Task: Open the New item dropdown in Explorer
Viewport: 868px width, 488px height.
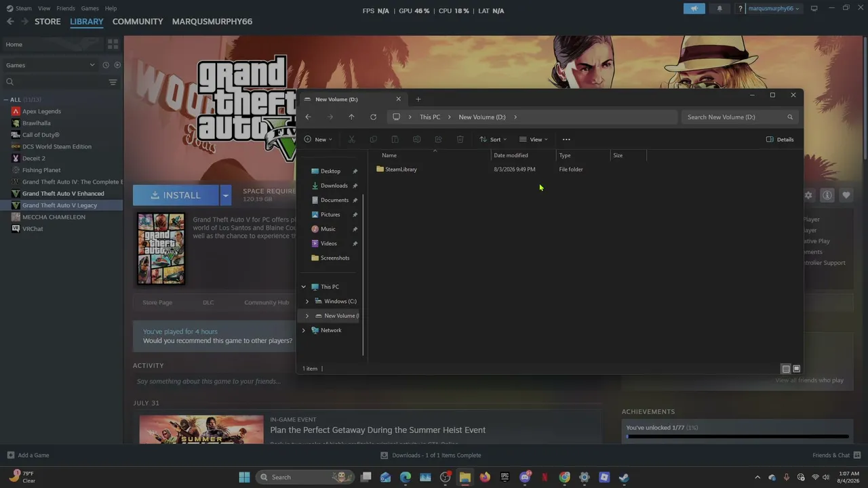Action: click(x=318, y=140)
